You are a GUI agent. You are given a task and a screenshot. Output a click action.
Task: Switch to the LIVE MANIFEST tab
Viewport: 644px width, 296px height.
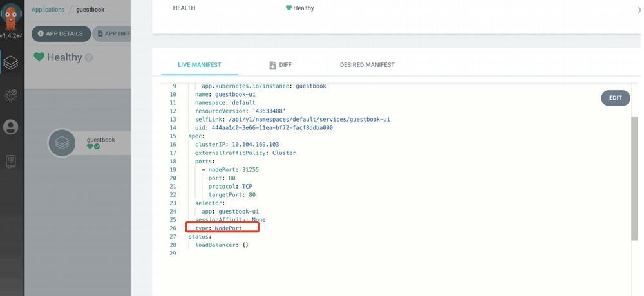coord(200,65)
